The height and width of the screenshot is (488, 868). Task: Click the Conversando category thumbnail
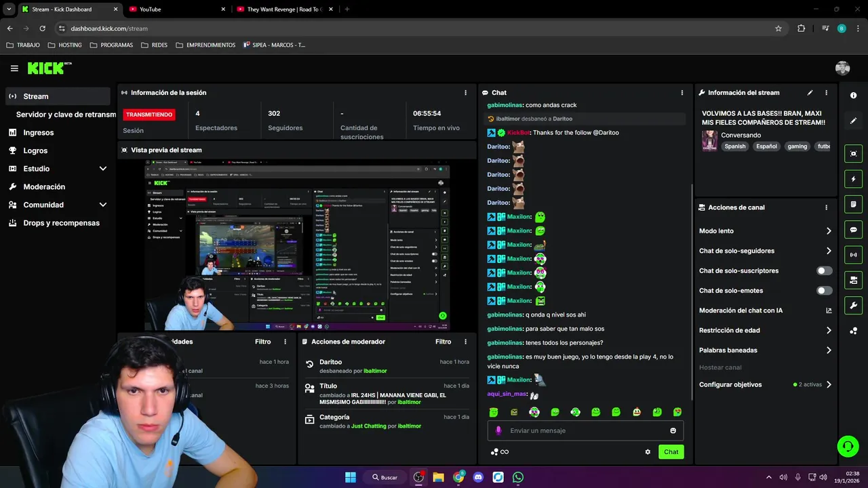[x=709, y=140]
